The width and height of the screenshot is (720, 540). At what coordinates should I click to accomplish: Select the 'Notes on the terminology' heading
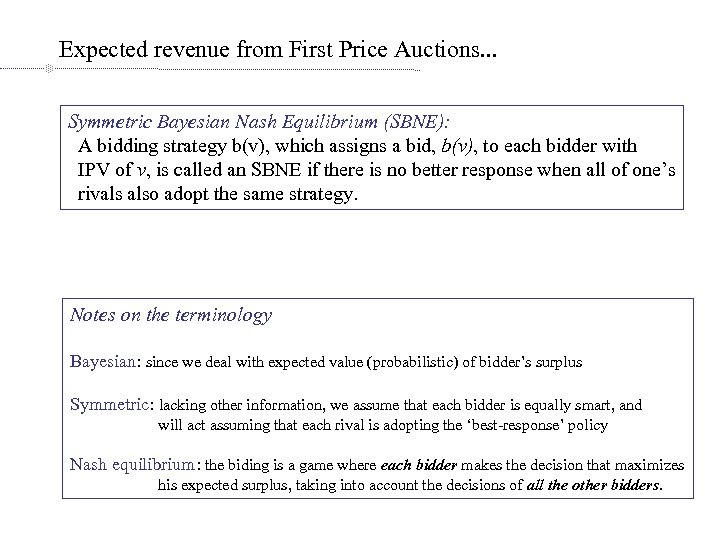point(170,315)
